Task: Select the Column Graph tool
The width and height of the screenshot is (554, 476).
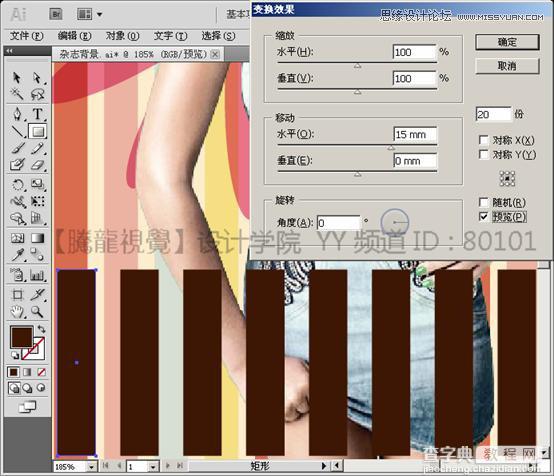Action: tap(37, 275)
